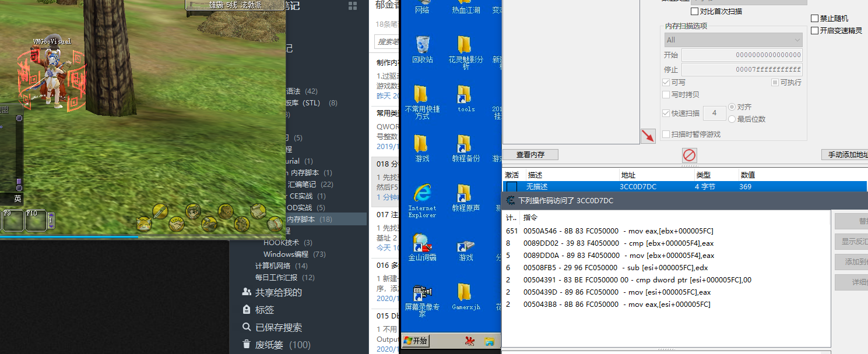The image size is (868, 354).
Task: Click the note search box 搜索笔记
Action: click(x=387, y=42)
